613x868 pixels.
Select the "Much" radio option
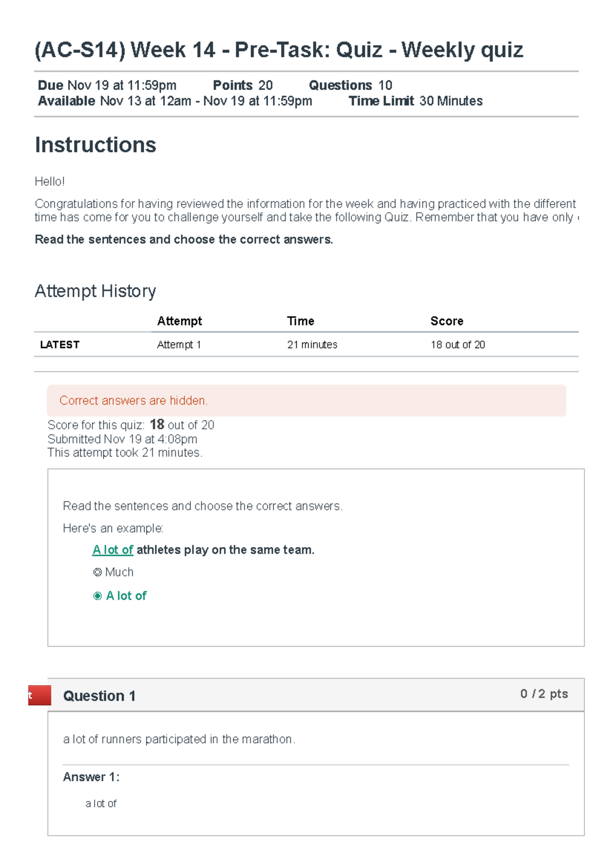point(98,573)
